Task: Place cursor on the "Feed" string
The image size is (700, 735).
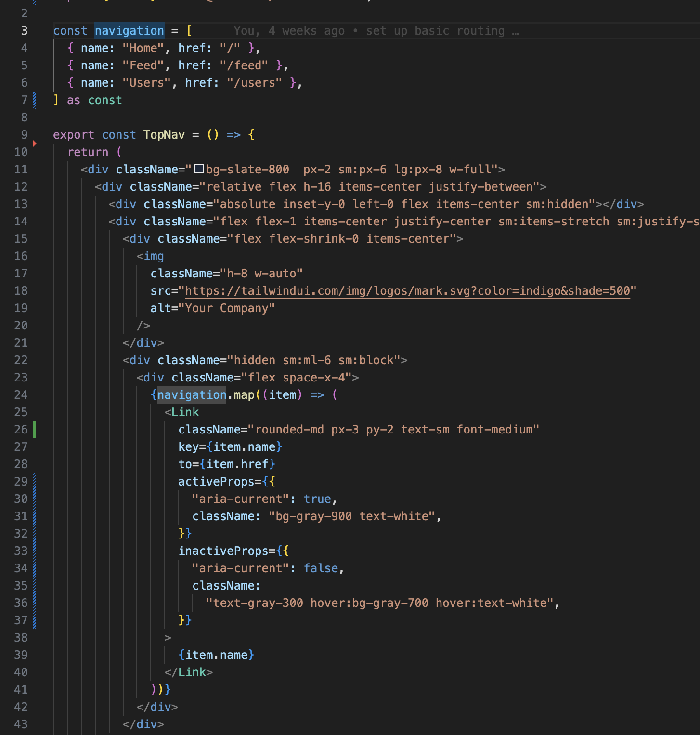Action: click(143, 66)
